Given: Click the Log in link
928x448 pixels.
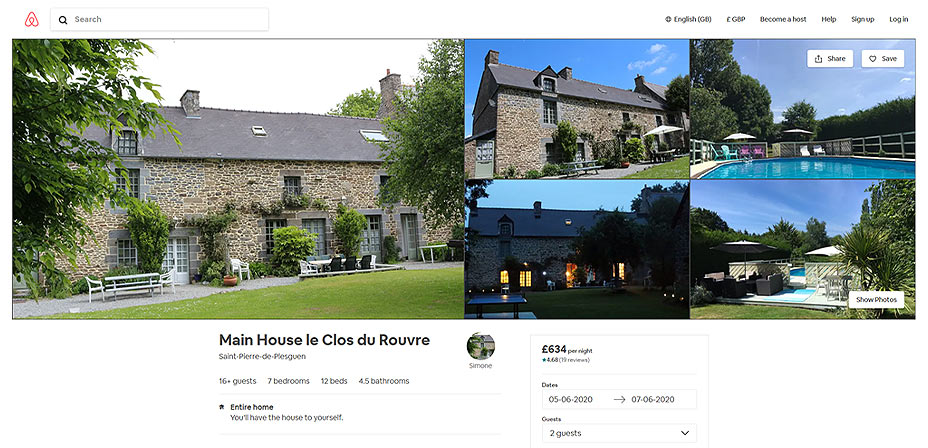Looking at the screenshot, I should pos(898,20).
